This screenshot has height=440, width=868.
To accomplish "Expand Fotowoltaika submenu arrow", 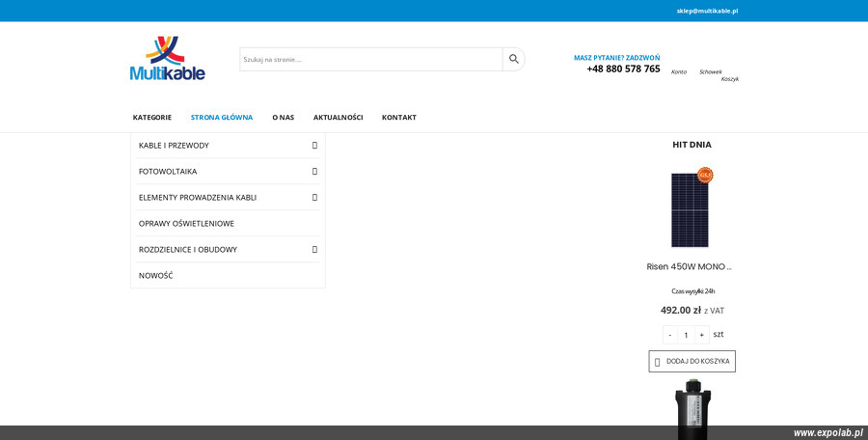I will click(314, 171).
